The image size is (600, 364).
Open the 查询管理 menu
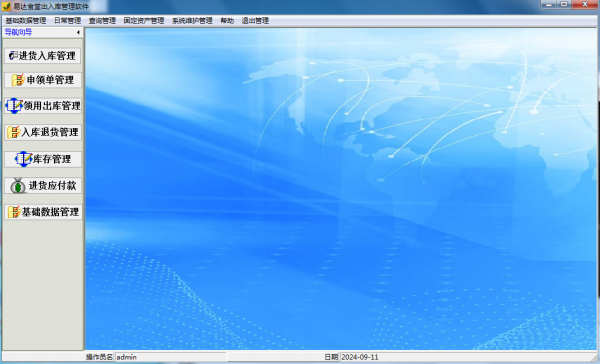(x=102, y=21)
